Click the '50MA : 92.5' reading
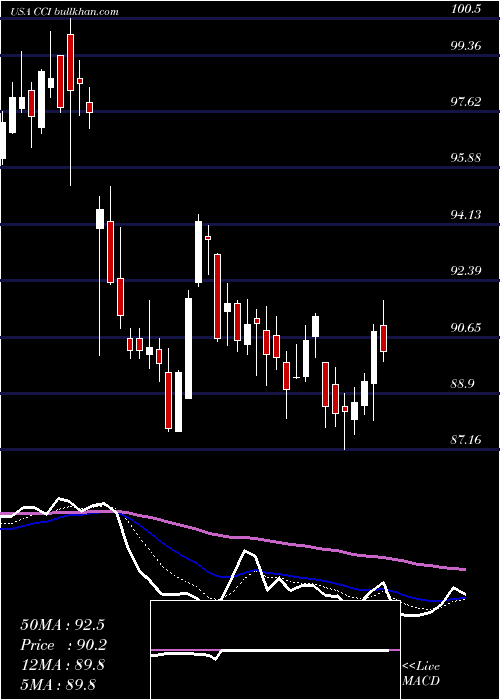 (x=62, y=625)
